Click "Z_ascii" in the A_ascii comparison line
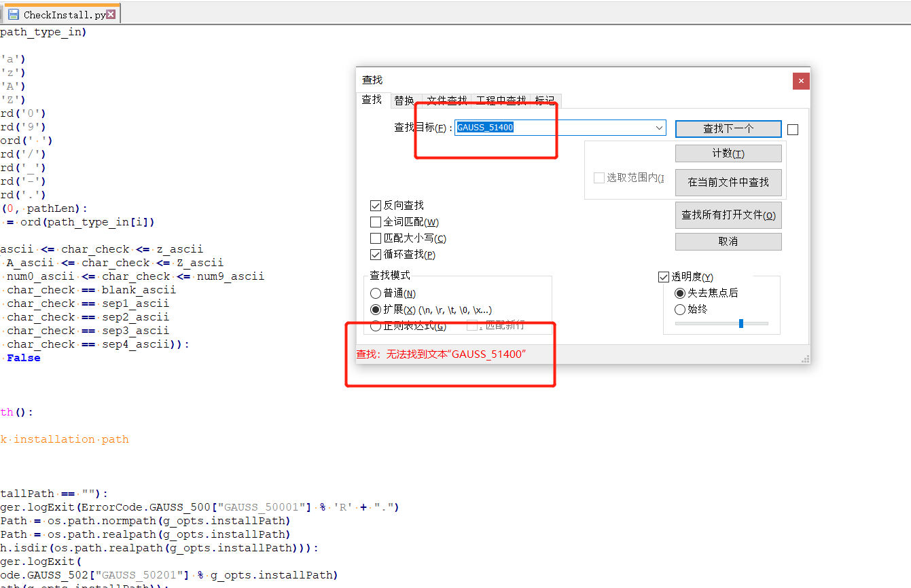 [200, 263]
